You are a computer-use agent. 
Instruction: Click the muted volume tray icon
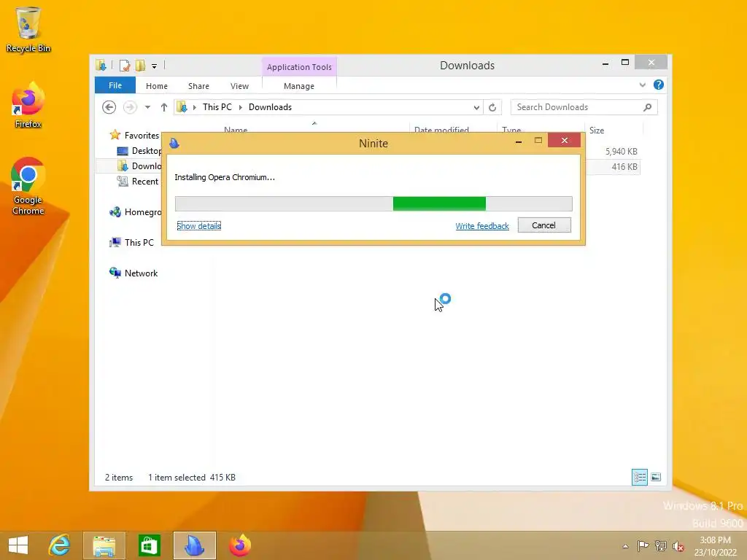[678, 545]
